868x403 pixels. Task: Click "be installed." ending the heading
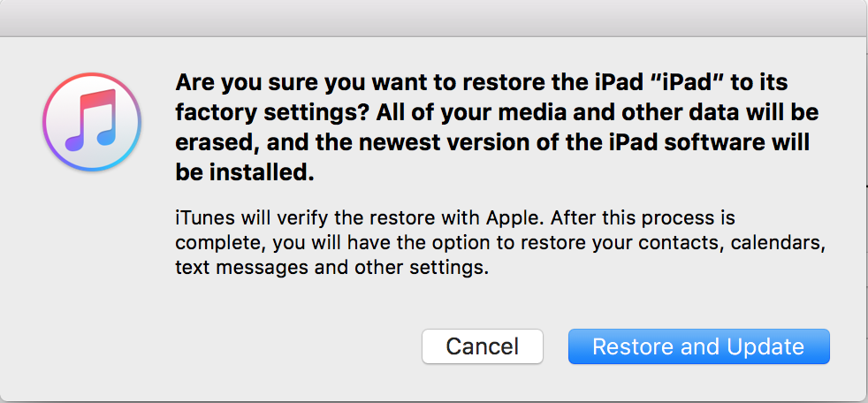tap(245, 174)
